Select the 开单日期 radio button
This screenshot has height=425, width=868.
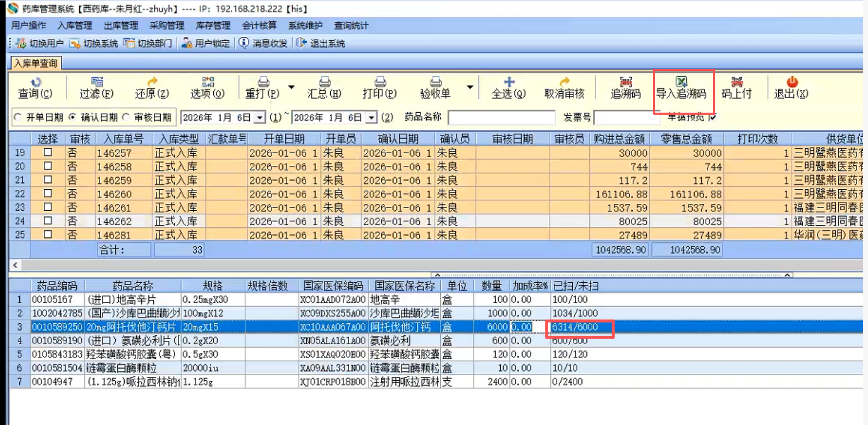coord(18,117)
